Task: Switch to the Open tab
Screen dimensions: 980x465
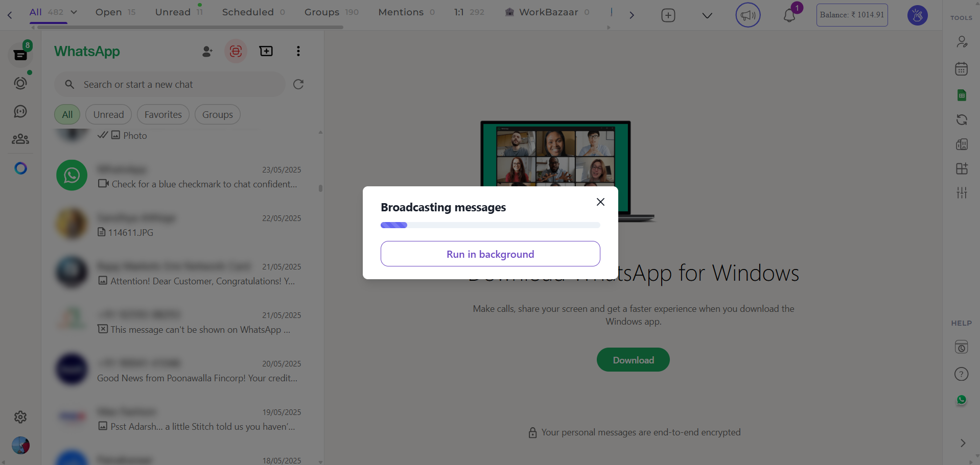Action: pos(115,12)
